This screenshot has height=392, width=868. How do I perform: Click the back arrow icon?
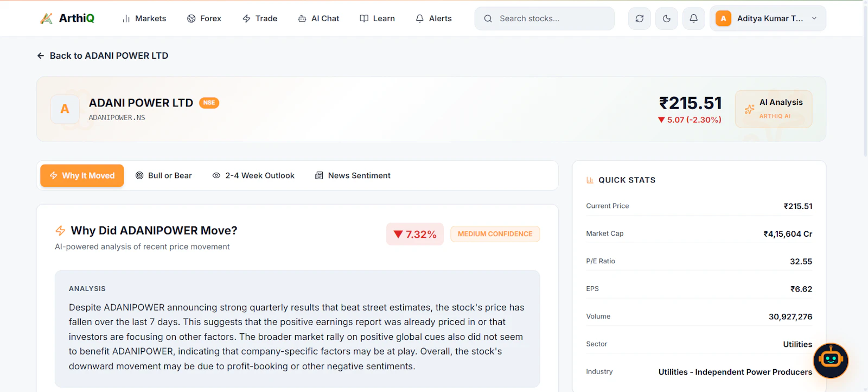41,55
